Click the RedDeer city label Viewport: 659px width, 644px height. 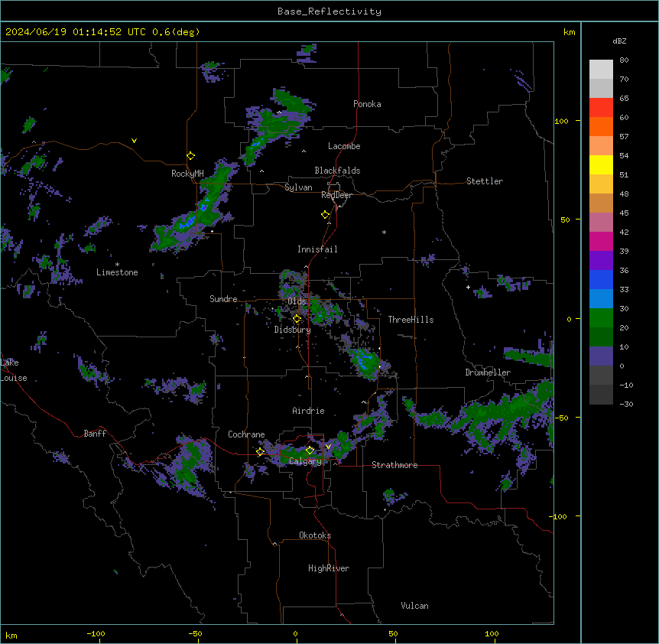point(336,195)
